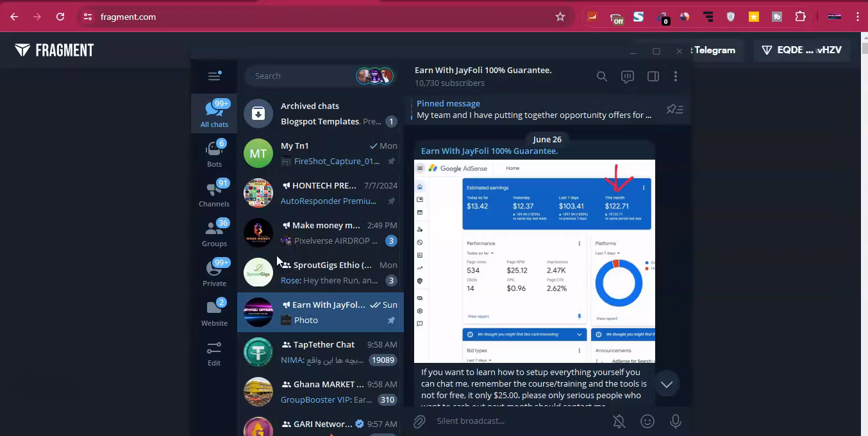Switch to the Channels folder
Image resolution: width=868 pixels, height=436 pixels.
[x=214, y=193]
